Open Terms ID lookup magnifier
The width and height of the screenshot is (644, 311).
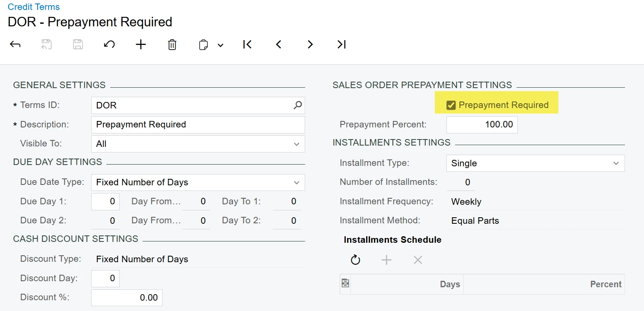298,105
